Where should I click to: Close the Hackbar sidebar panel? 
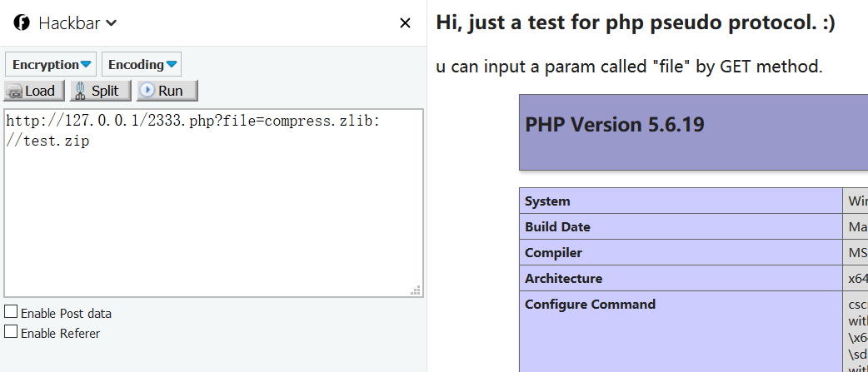(x=405, y=22)
